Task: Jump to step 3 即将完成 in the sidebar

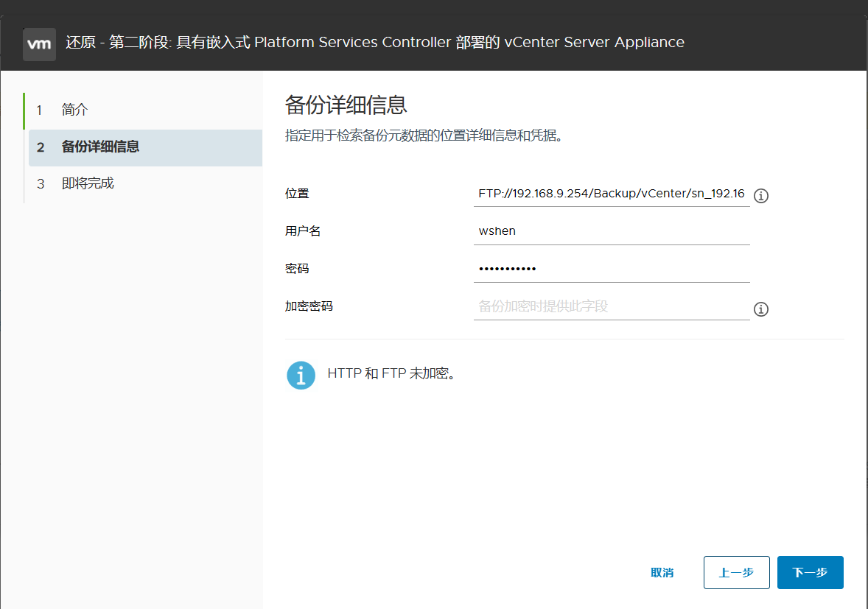Action: [x=87, y=184]
